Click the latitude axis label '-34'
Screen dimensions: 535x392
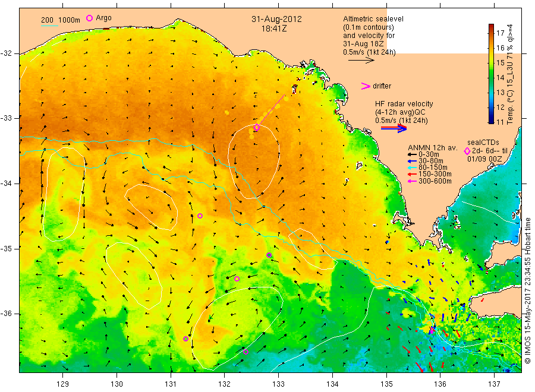coord(6,184)
